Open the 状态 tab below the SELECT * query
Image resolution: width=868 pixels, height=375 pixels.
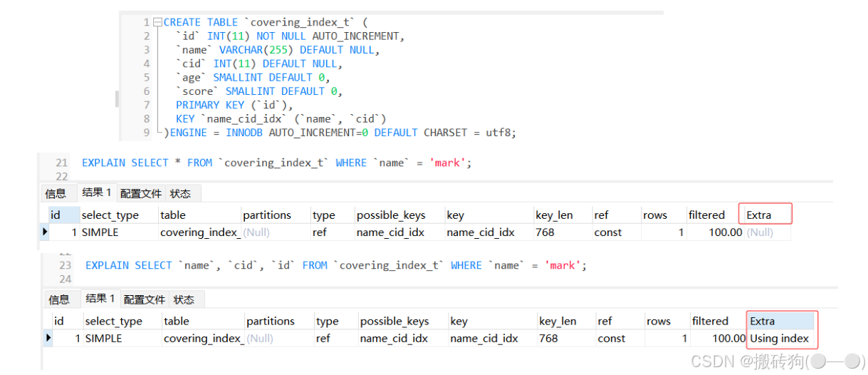pyautogui.click(x=180, y=193)
